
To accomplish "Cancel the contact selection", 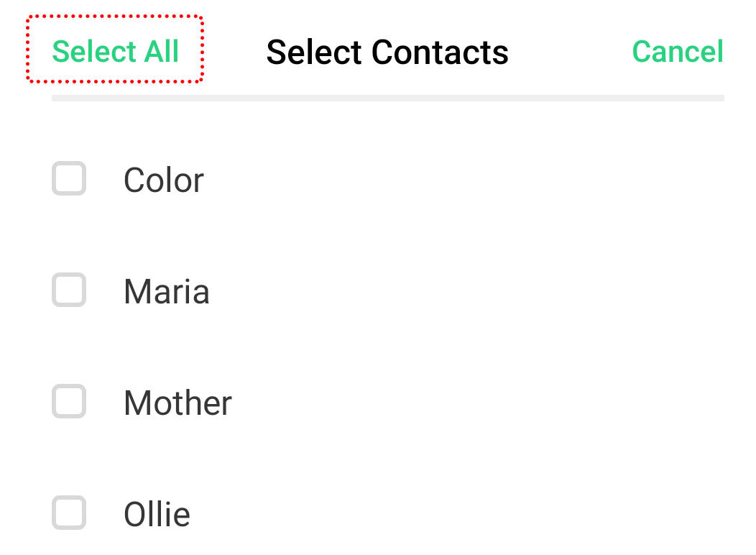I will [677, 52].
